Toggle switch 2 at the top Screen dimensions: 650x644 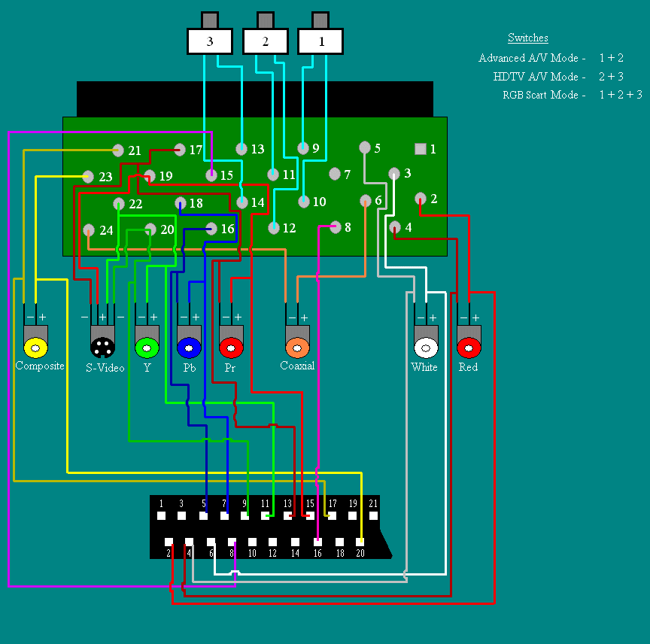(x=265, y=41)
